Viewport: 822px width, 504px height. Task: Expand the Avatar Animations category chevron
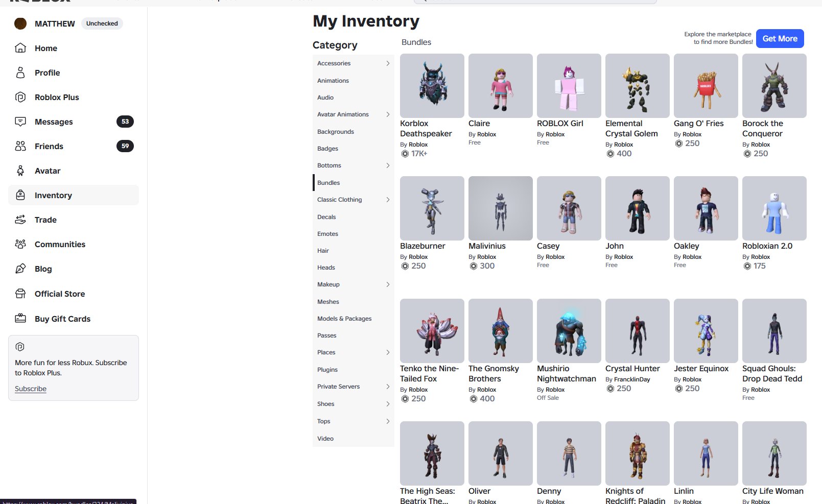pyautogui.click(x=388, y=114)
